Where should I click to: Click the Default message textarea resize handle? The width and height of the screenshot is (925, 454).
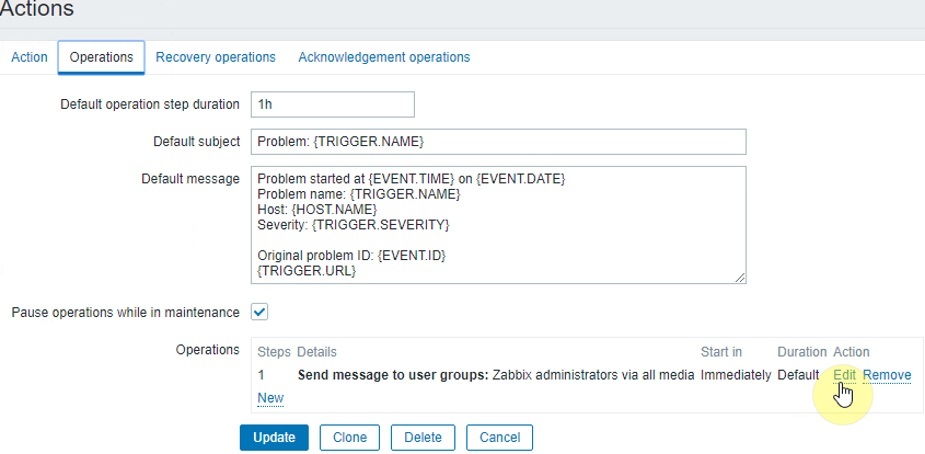pyautogui.click(x=740, y=277)
